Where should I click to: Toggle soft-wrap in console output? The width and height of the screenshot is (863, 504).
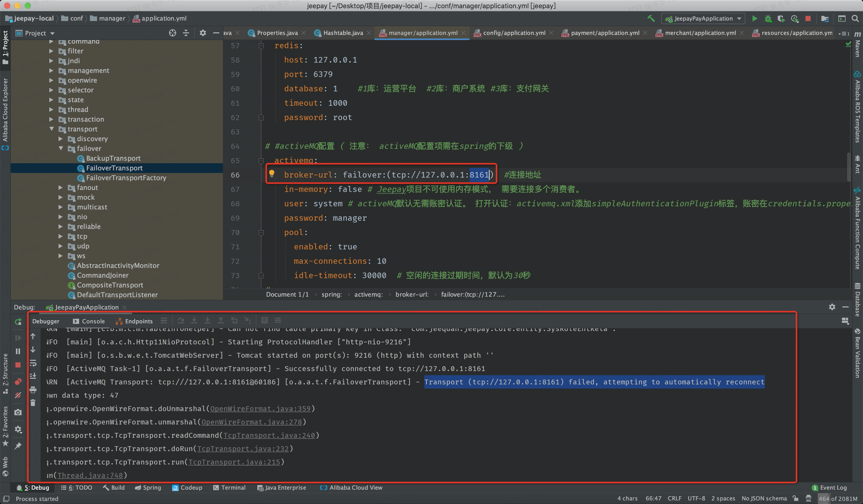(x=33, y=363)
